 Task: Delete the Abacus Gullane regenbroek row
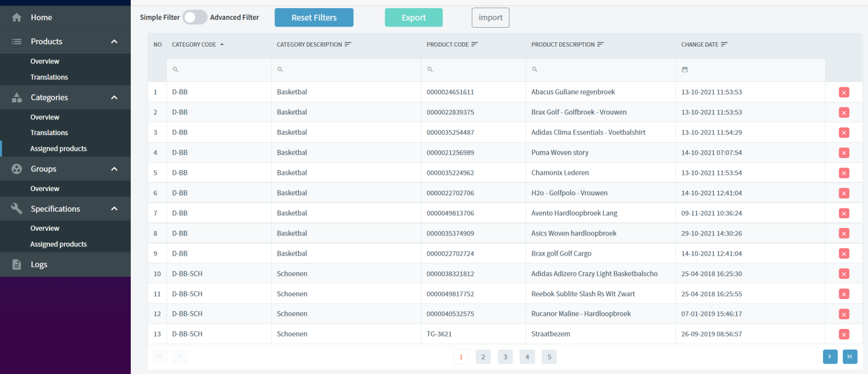click(844, 92)
